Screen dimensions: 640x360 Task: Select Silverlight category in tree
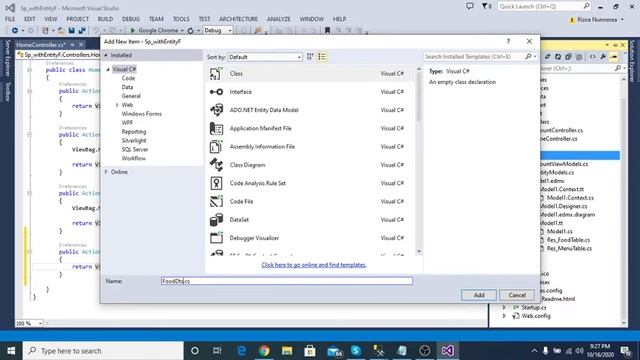134,140
